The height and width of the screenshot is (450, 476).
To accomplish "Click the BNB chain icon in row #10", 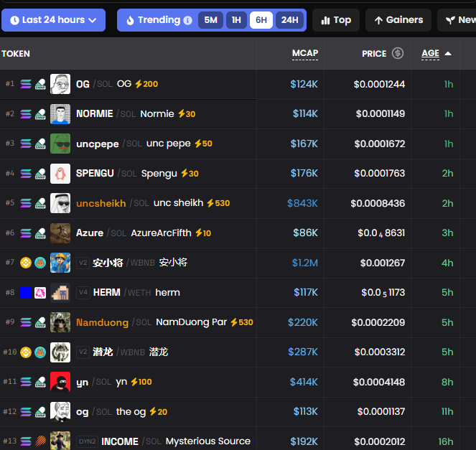I will (26, 352).
